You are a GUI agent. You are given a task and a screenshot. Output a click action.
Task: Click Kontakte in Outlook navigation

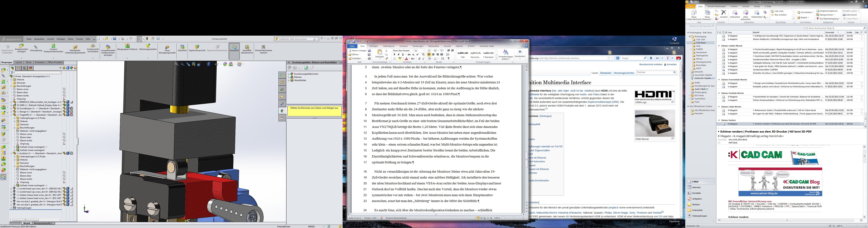click(697, 193)
